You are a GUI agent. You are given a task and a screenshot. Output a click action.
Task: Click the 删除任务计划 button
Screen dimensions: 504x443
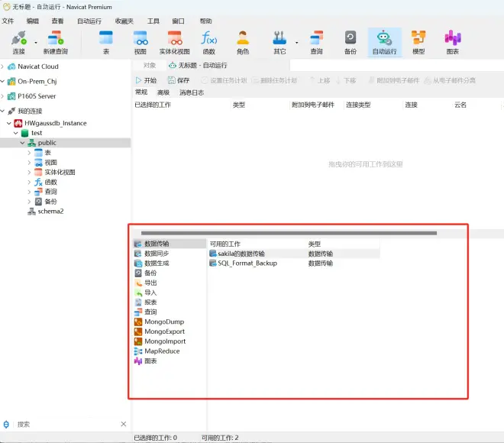click(x=274, y=80)
